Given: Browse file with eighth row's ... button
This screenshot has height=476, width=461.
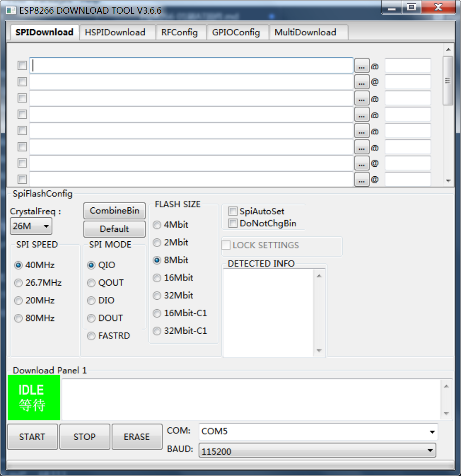Looking at the screenshot, I should coord(362,180).
